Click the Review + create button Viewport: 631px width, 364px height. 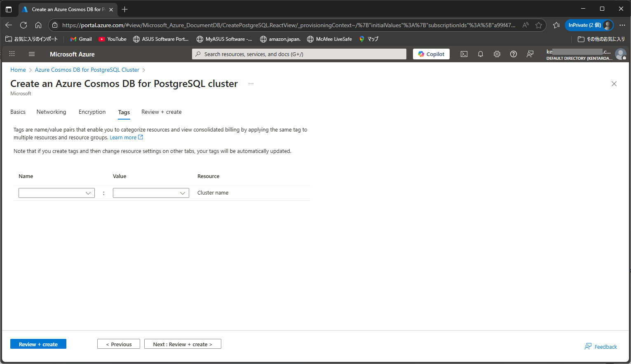point(38,344)
